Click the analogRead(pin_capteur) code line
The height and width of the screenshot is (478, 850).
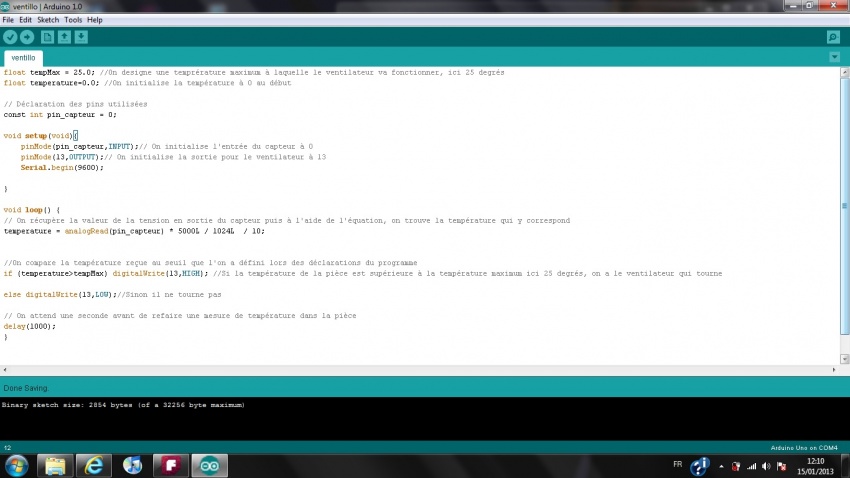click(134, 231)
